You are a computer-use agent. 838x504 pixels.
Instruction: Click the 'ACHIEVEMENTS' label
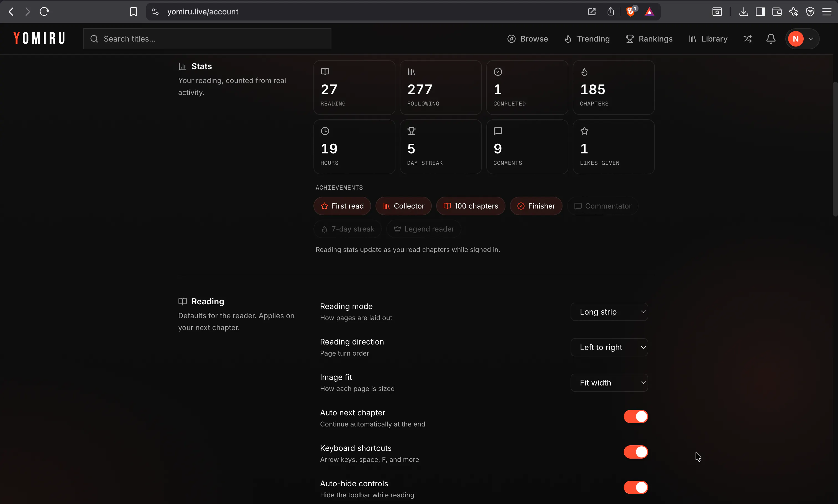click(339, 187)
